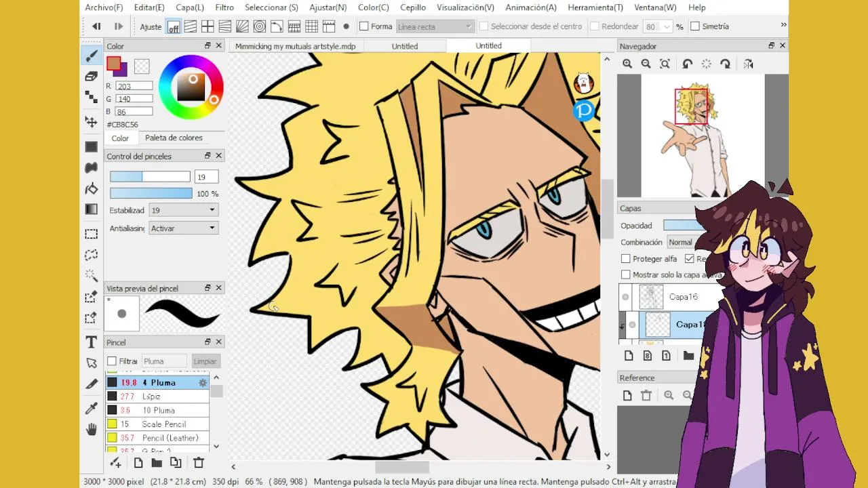Open the Antialiasing Activar dropdown
868x488 pixels.
[x=183, y=228]
